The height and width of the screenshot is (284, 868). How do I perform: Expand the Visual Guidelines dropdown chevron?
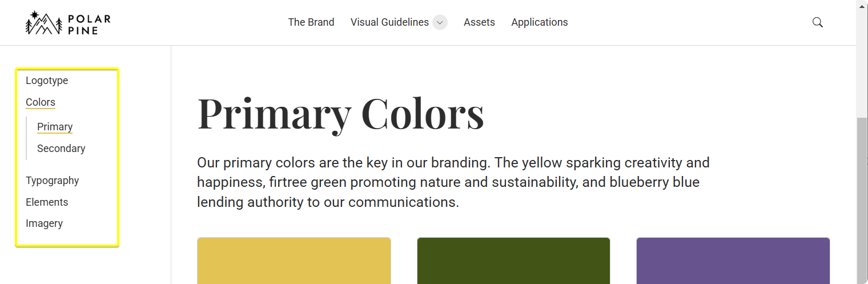tap(439, 22)
